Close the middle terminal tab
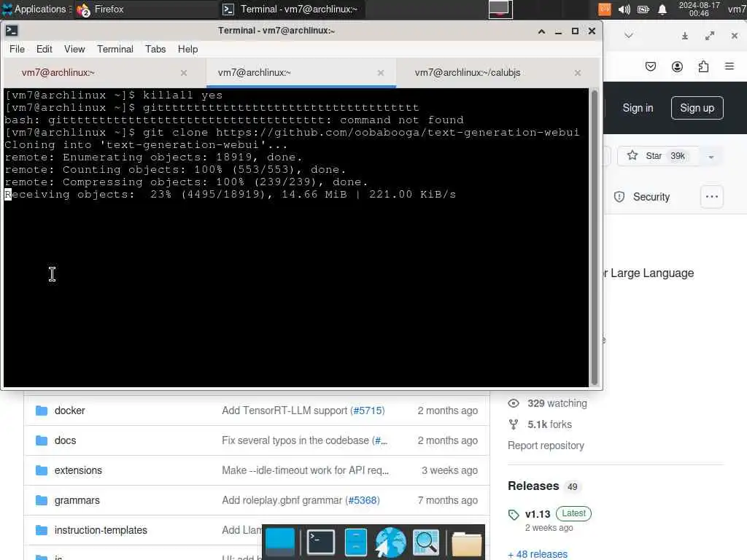747x560 pixels. (381, 73)
